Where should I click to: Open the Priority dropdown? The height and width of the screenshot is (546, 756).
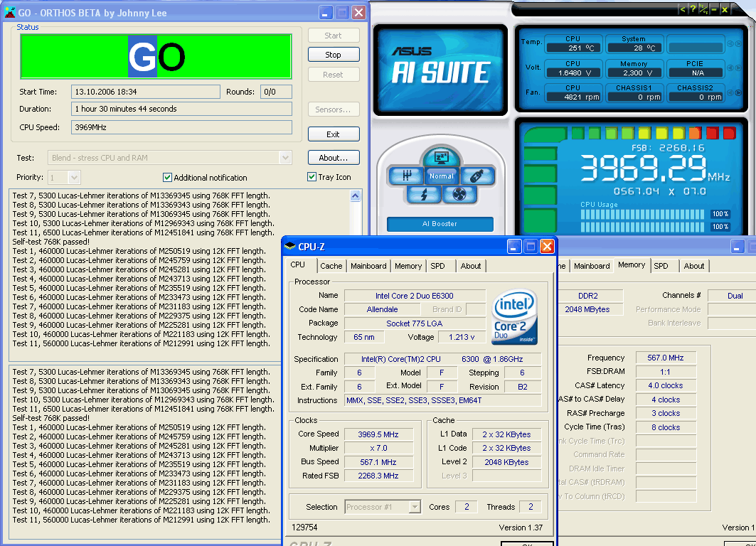(x=74, y=177)
